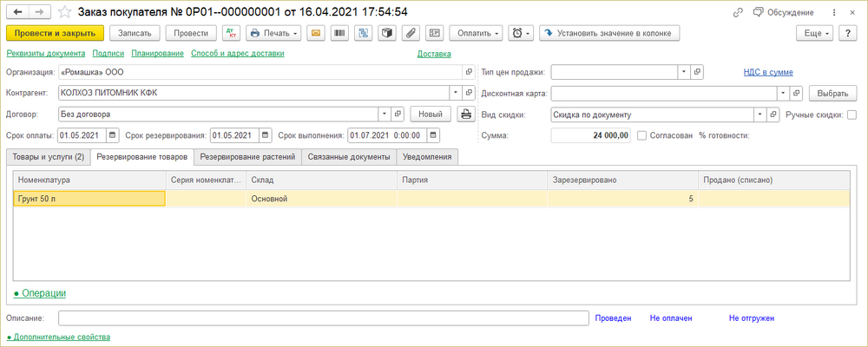Expand the Операции section

[x=39, y=292]
